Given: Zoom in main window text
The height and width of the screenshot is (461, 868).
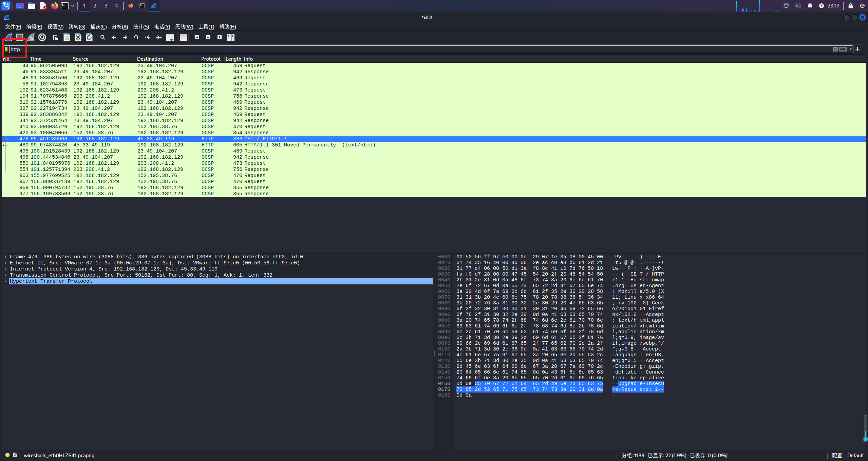Looking at the screenshot, I should (x=197, y=37).
